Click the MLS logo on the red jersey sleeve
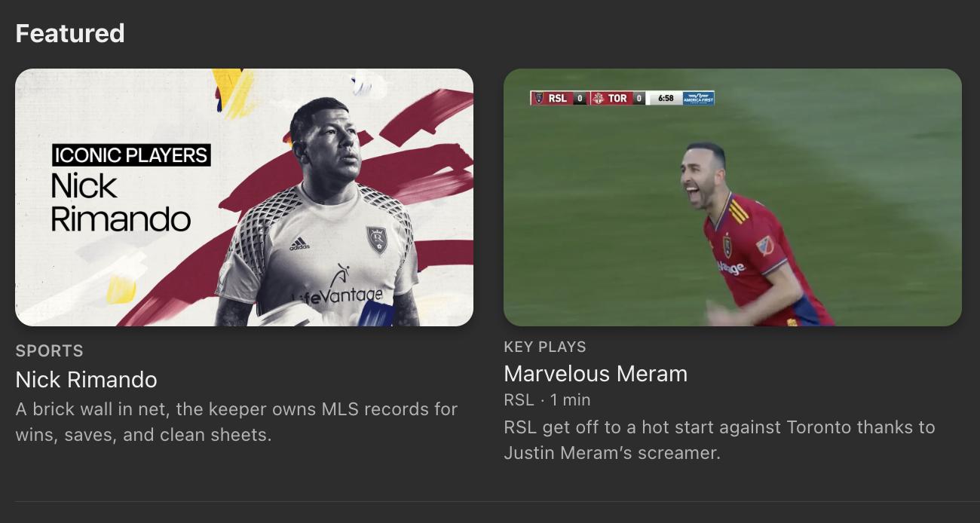The height and width of the screenshot is (523, 980). 766,246
